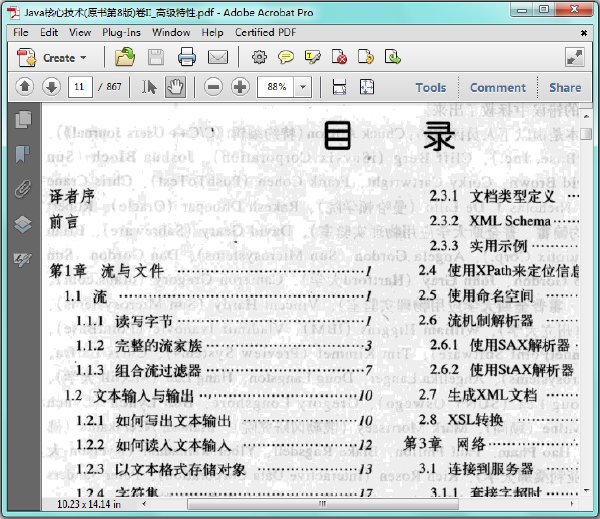This screenshot has width=600, height=519.
Task: Click the scroll left arrow
Action: coord(144,504)
